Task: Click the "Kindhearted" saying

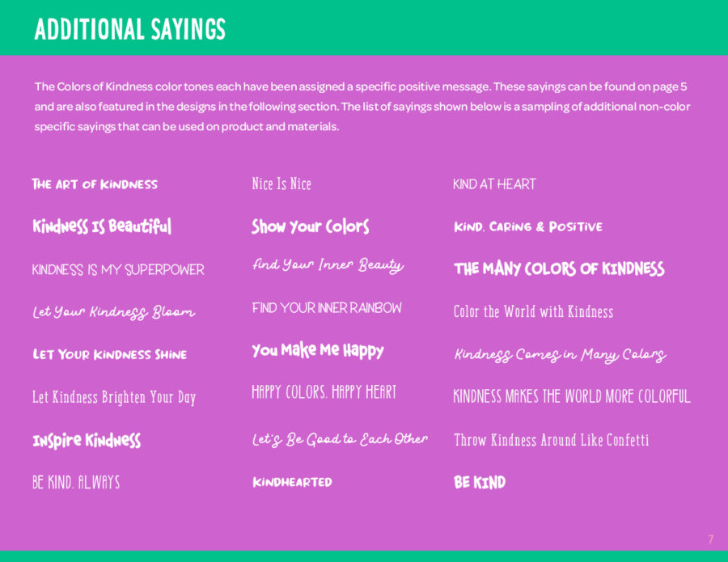Action: pyautogui.click(x=292, y=482)
